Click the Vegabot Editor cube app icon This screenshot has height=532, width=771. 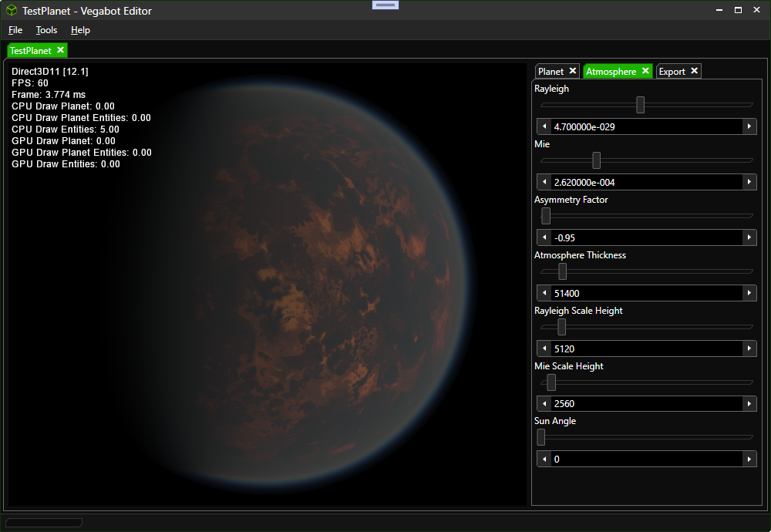(x=12, y=11)
